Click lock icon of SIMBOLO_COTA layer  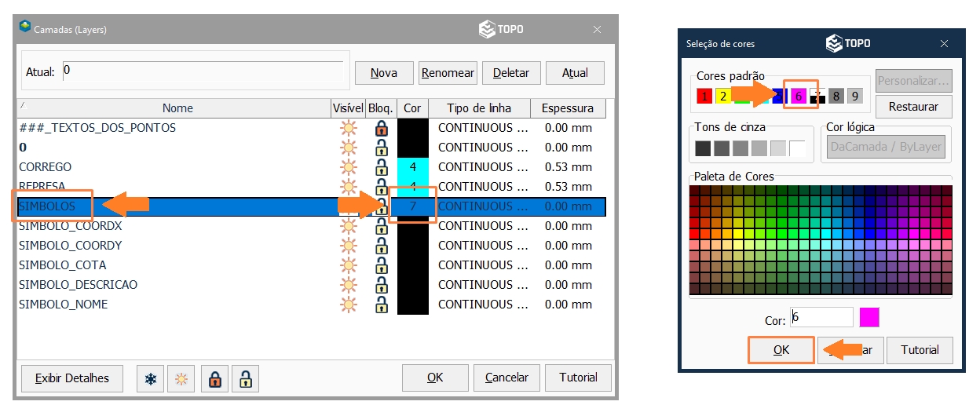[382, 265]
